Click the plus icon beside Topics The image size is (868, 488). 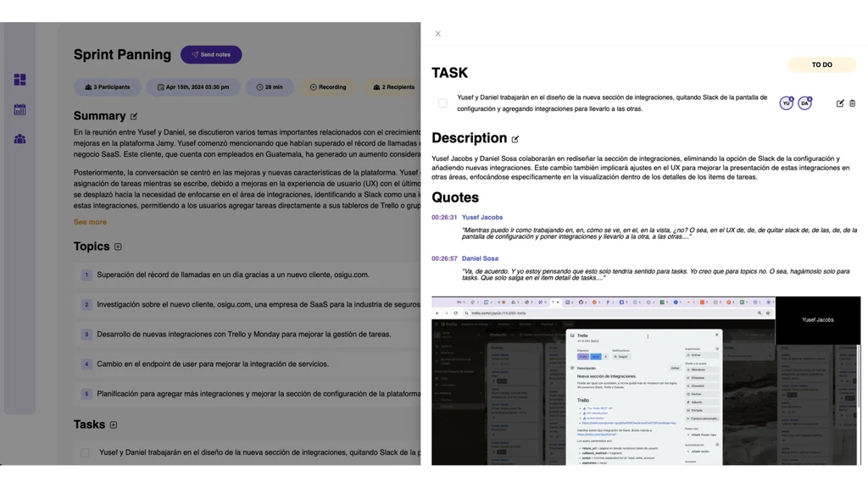118,247
